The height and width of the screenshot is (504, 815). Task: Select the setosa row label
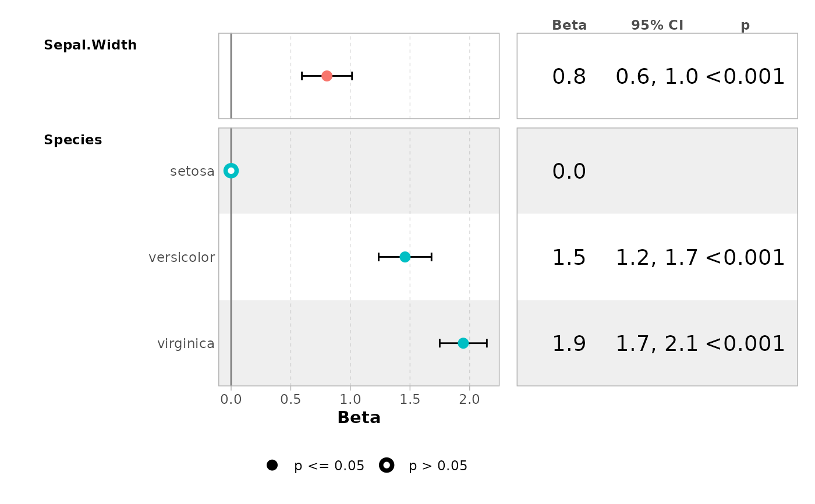tap(192, 171)
